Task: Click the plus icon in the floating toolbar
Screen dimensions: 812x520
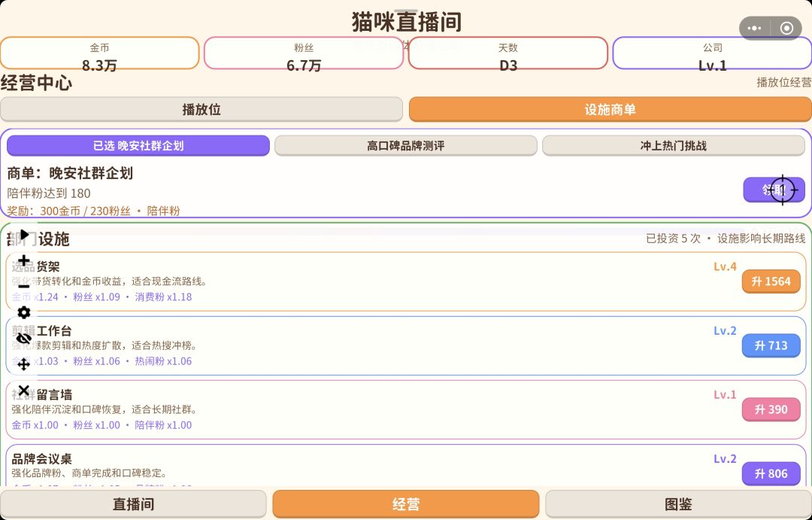Action: click(x=24, y=260)
